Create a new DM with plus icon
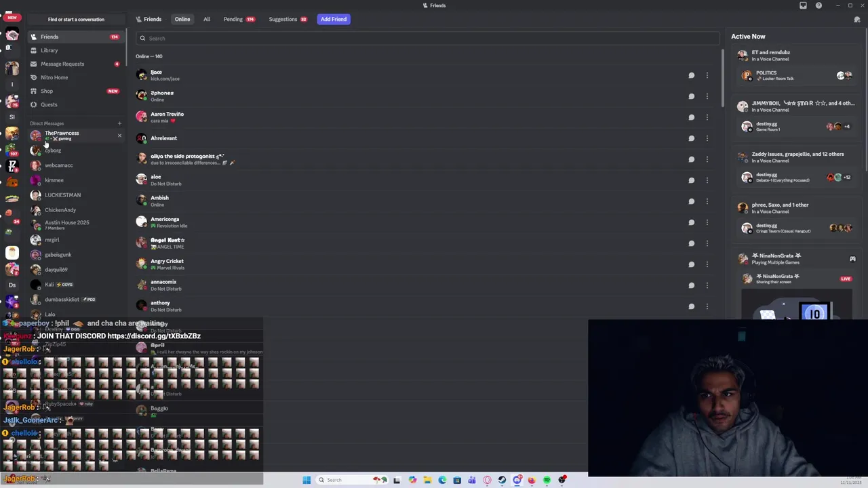The width and height of the screenshot is (868, 488). [119, 123]
